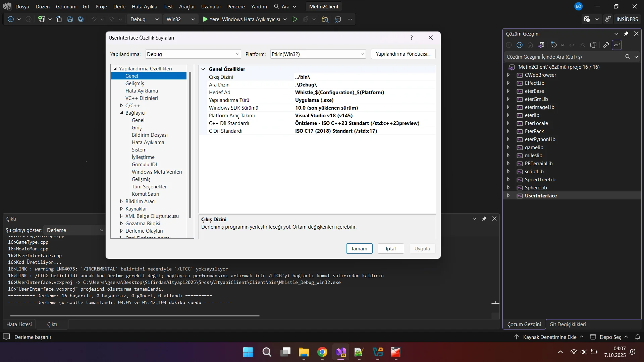Click the Çıktı panel horizontal scrollbar
This screenshot has width=644, height=362.
pos(134,316)
